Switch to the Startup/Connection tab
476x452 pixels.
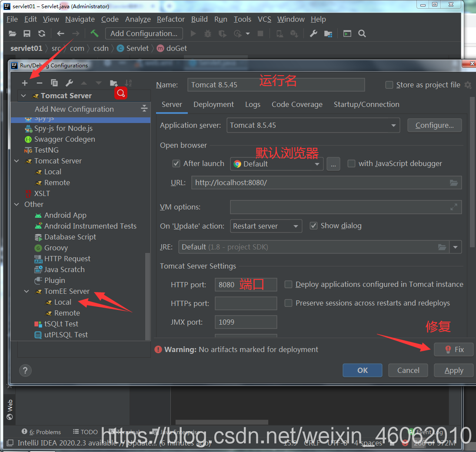point(366,104)
